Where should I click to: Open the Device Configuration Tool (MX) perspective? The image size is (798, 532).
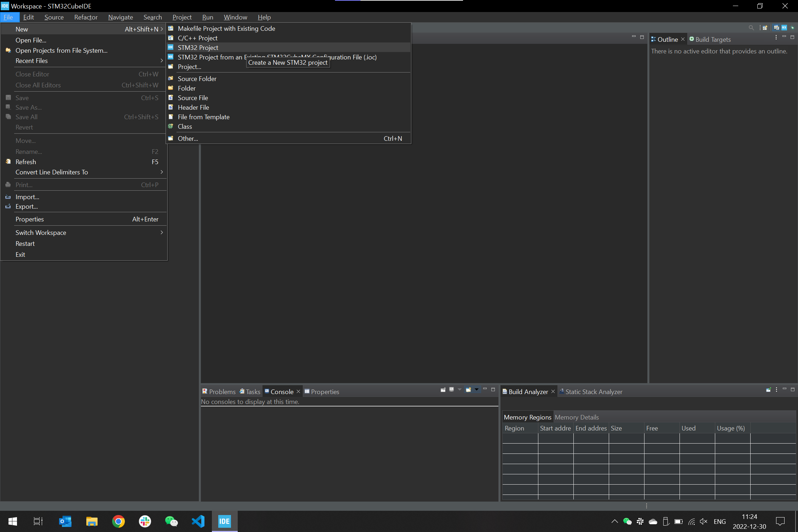tap(784, 28)
